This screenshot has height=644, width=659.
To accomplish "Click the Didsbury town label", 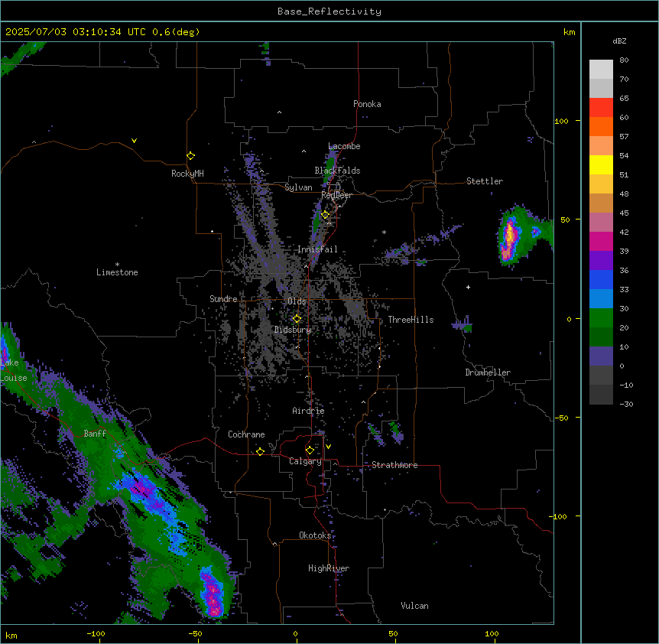I will 293,330.
